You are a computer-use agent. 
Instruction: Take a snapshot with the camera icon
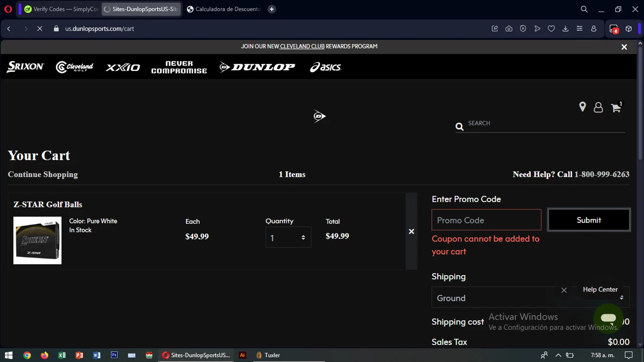click(x=509, y=29)
